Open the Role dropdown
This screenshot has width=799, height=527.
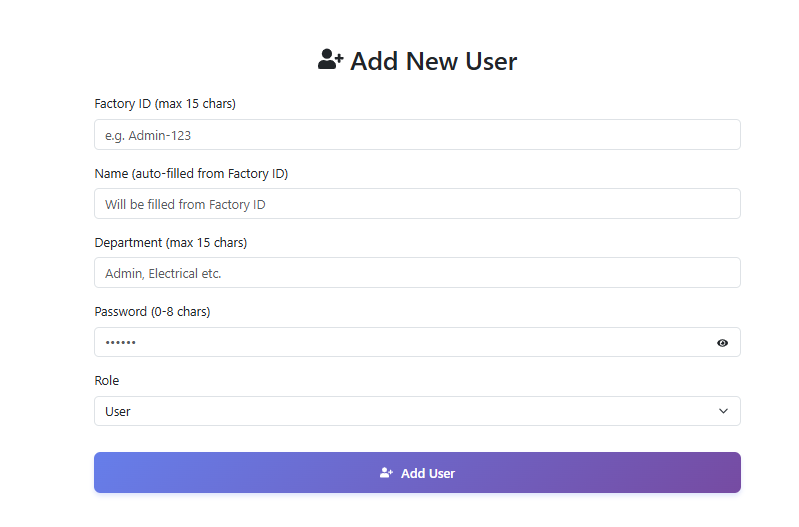pos(417,411)
